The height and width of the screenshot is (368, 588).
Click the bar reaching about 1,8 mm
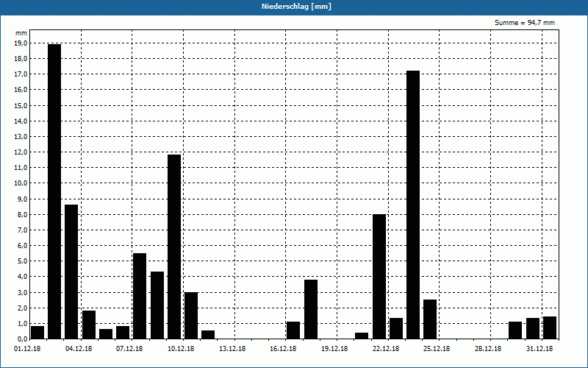[x=89, y=325]
